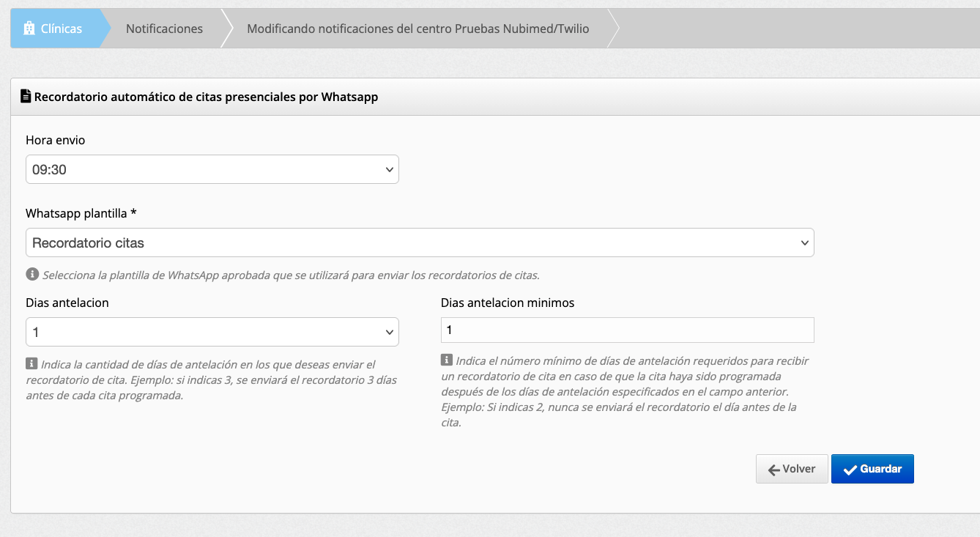Image resolution: width=980 pixels, height=537 pixels.
Task: Click the Selecciona la plantilla de WhatsApp help text
Action: pos(291,275)
